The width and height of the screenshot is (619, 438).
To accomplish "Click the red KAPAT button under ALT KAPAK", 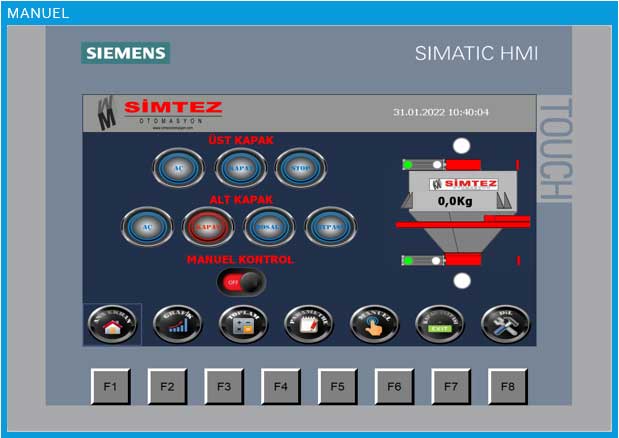I will 208,227.
